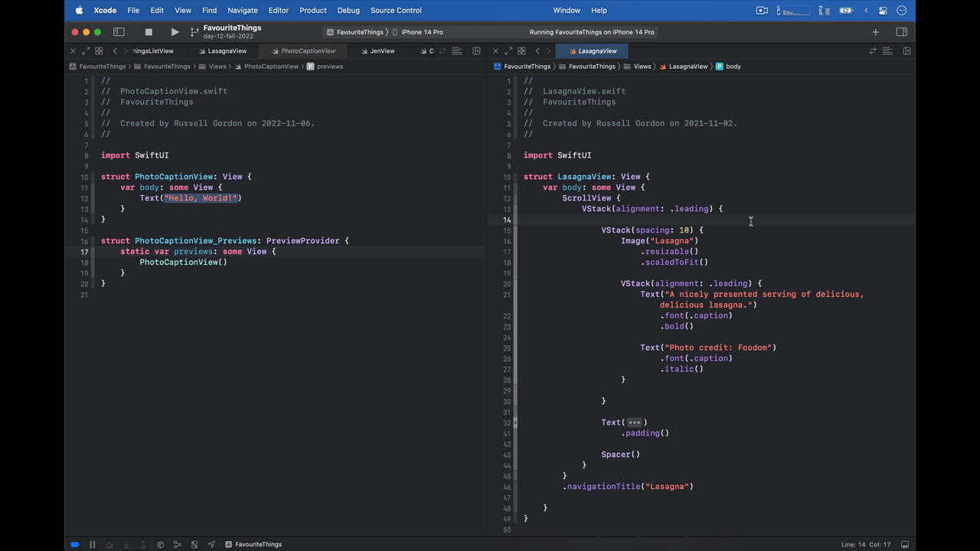Click the Simulate Location arrow icon
Viewport: 980px width, 551px height.
(211, 544)
